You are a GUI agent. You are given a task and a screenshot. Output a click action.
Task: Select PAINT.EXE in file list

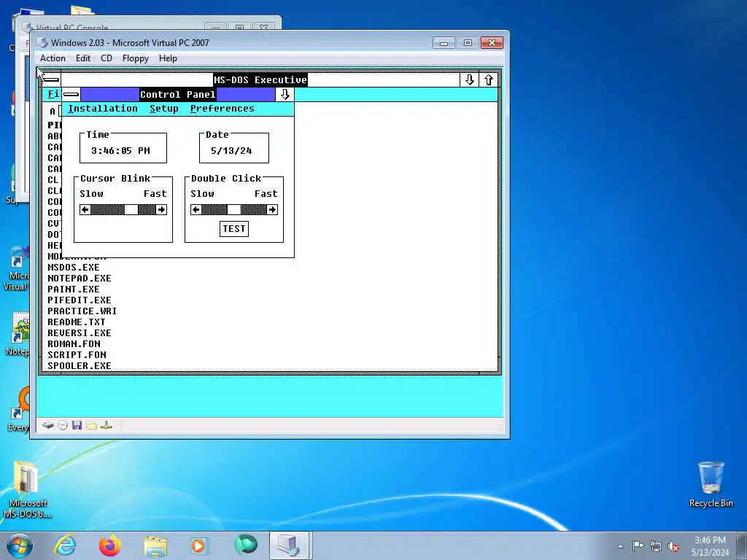tap(74, 289)
